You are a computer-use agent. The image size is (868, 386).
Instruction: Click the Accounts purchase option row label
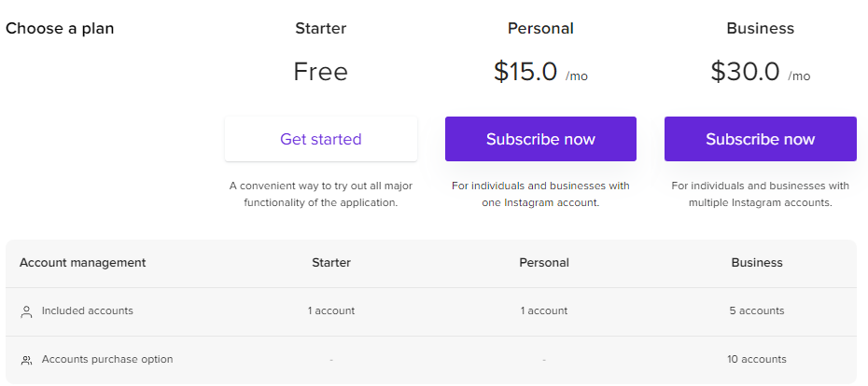107,359
